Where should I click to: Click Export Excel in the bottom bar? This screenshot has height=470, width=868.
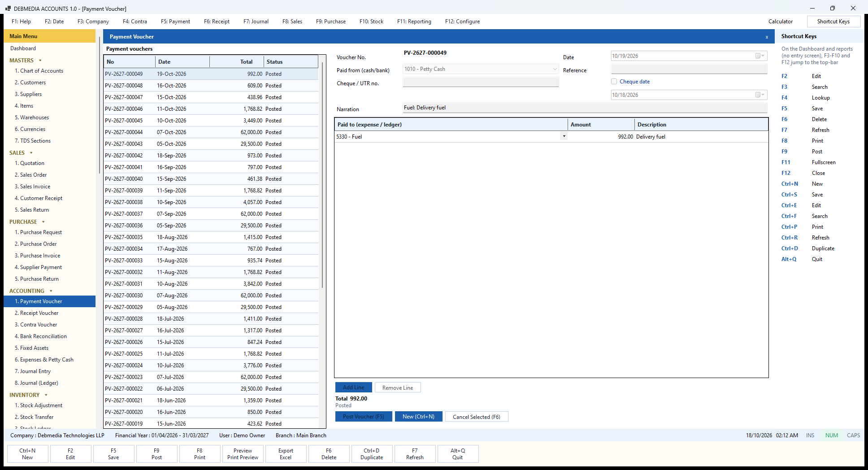pyautogui.click(x=286, y=454)
